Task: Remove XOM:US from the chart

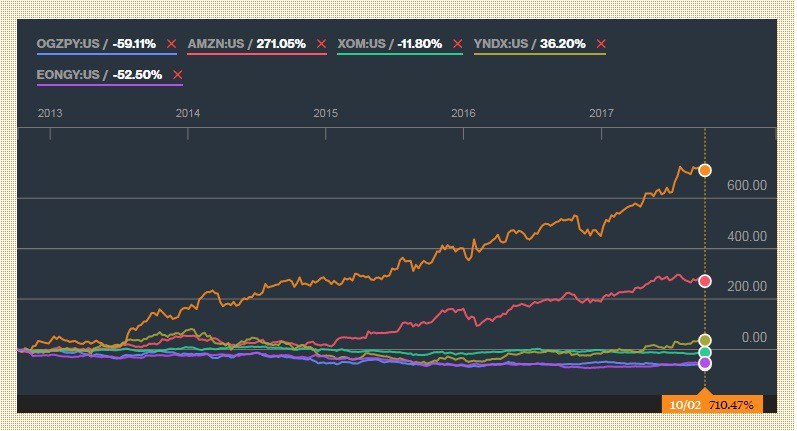Action: pyautogui.click(x=457, y=44)
